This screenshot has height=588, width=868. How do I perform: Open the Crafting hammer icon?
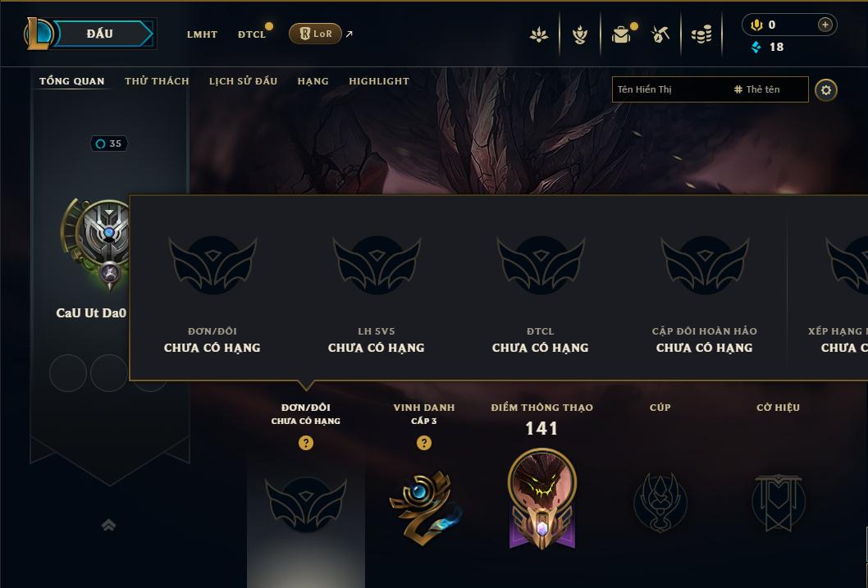pos(660,34)
